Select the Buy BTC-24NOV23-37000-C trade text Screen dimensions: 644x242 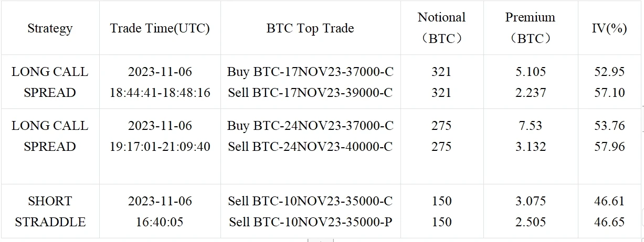(310, 126)
